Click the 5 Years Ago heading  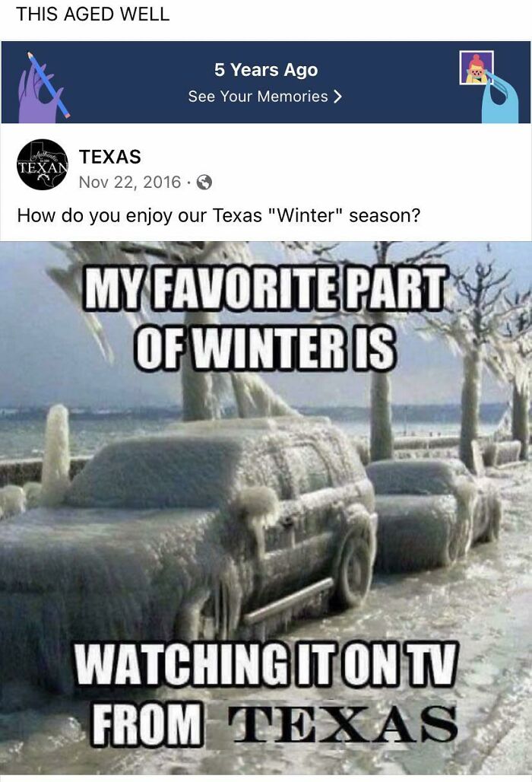click(x=266, y=70)
